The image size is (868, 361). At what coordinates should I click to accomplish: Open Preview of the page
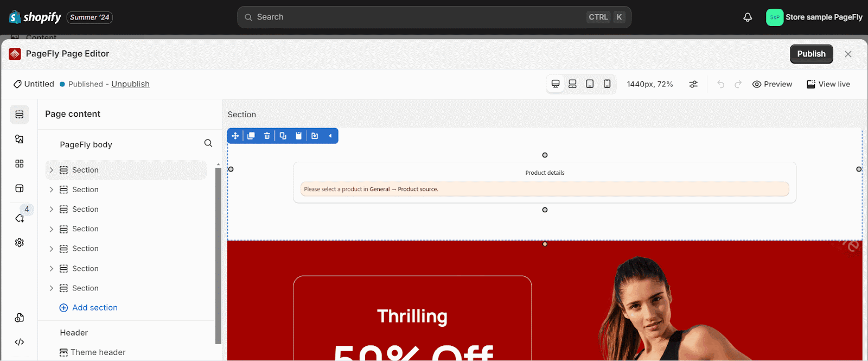point(772,84)
